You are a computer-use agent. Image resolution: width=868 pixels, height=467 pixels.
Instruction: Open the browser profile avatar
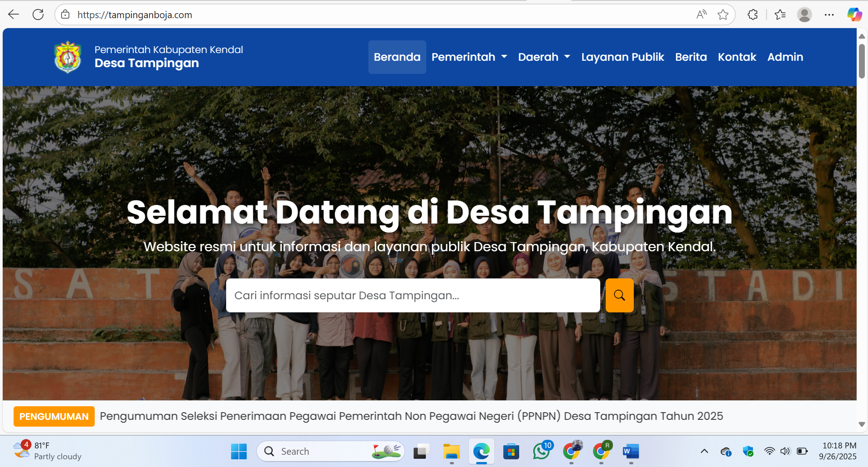click(x=805, y=14)
